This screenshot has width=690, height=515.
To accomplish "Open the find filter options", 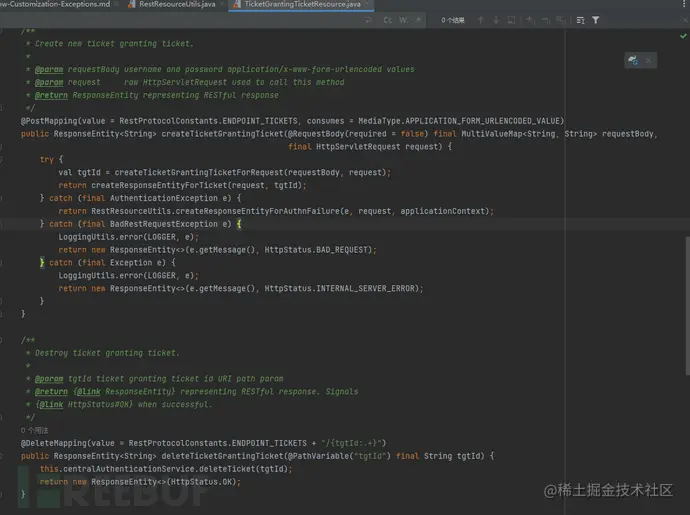I will (595, 20).
